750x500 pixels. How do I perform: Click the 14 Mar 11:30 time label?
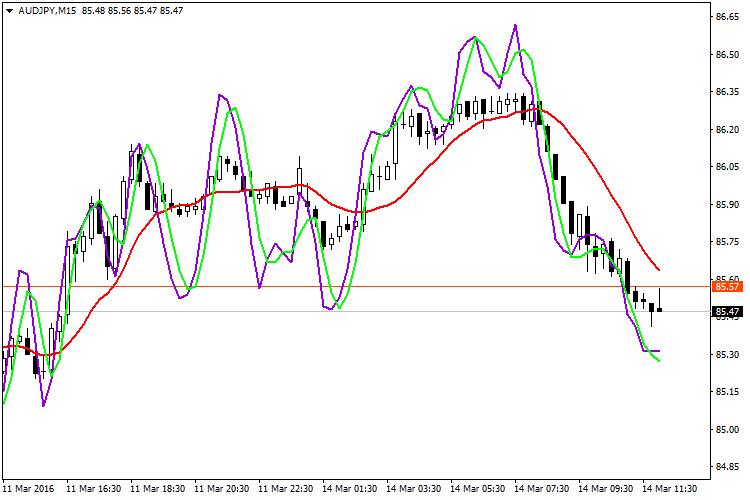point(670,489)
